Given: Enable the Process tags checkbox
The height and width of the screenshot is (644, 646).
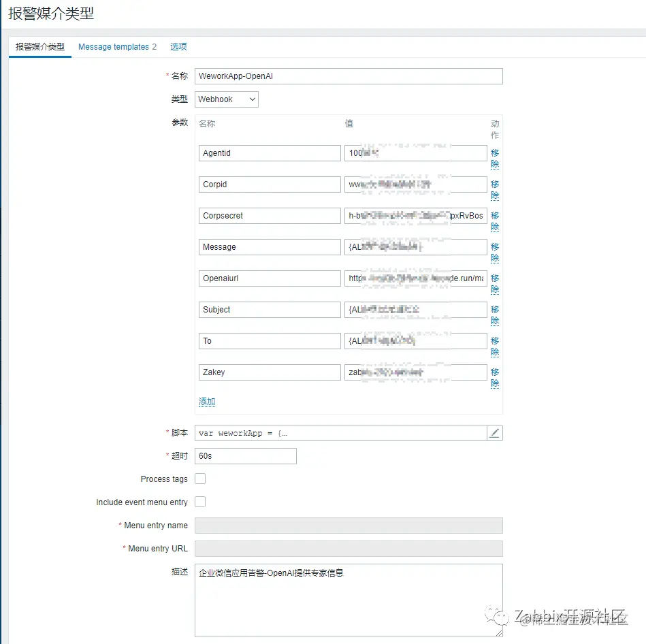Looking at the screenshot, I should [x=200, y=479].
